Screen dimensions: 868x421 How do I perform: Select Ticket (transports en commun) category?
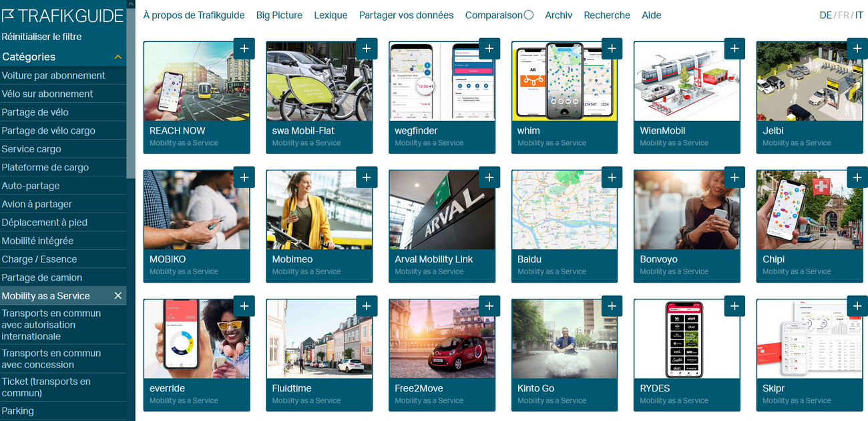(63, 388)
